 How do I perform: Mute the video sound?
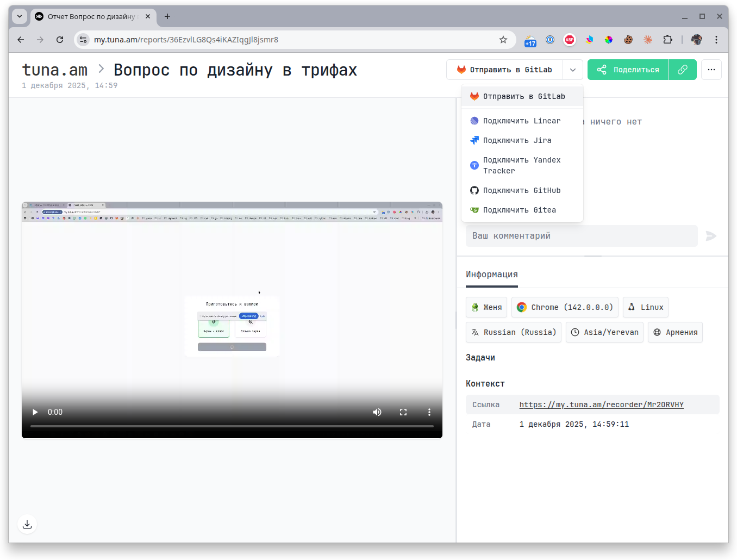pos(377,412)
